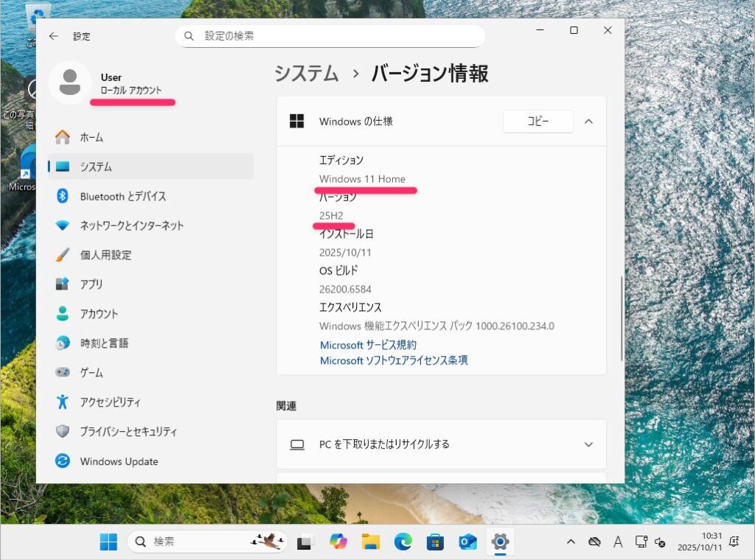This screenshot has height=560, width=755.
Task: Go to ネットワークとインターネット settings
Action: click(x=131, y=226)
